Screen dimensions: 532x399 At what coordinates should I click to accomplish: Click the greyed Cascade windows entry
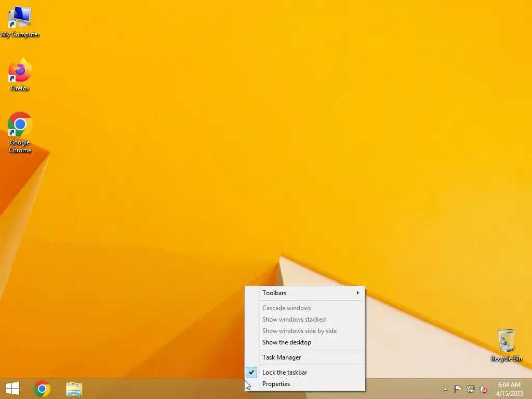305,308
